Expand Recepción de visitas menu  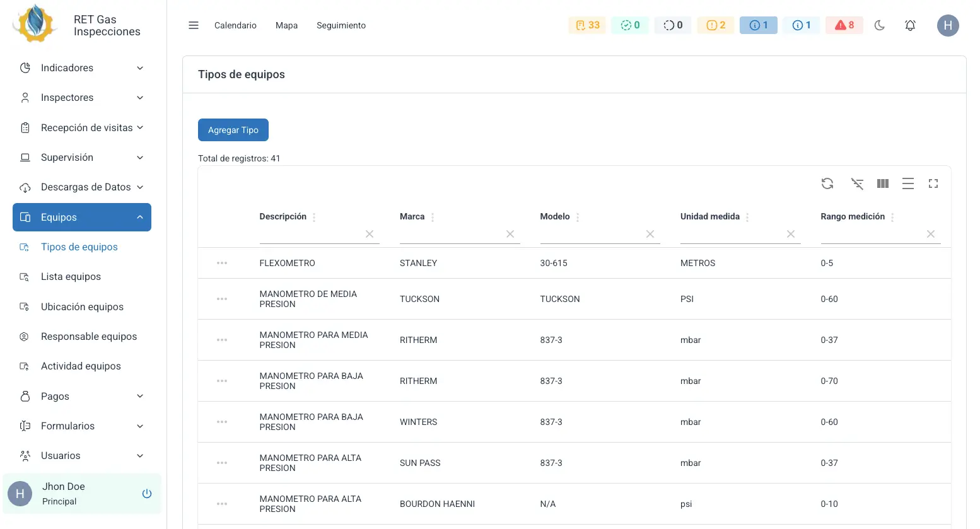click(x=82, y=128)
